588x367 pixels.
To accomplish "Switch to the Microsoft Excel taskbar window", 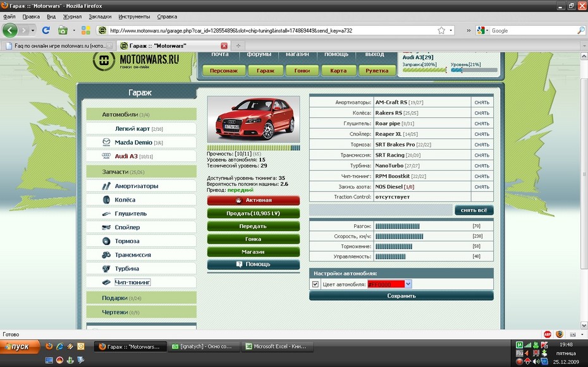I will pos(277,347).
